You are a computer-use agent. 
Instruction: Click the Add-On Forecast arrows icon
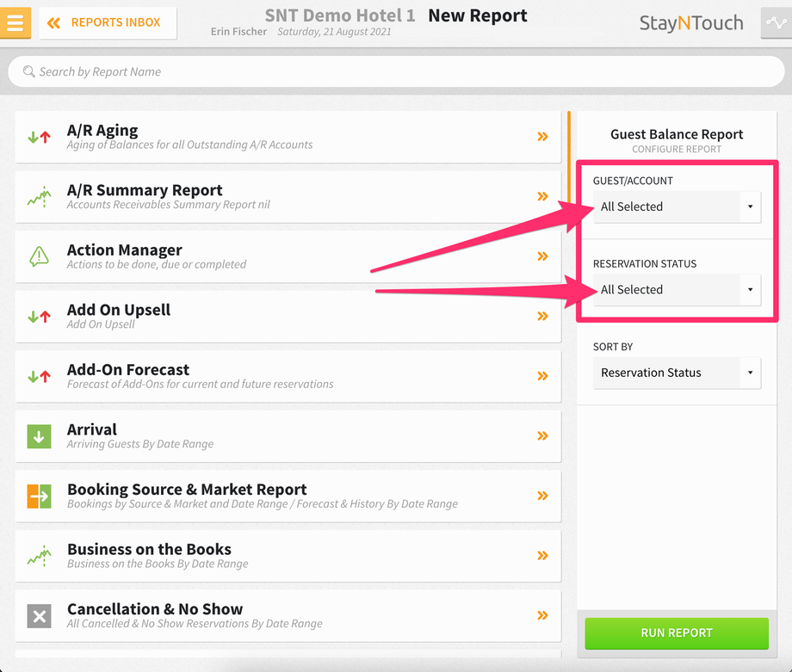point(40,376)
